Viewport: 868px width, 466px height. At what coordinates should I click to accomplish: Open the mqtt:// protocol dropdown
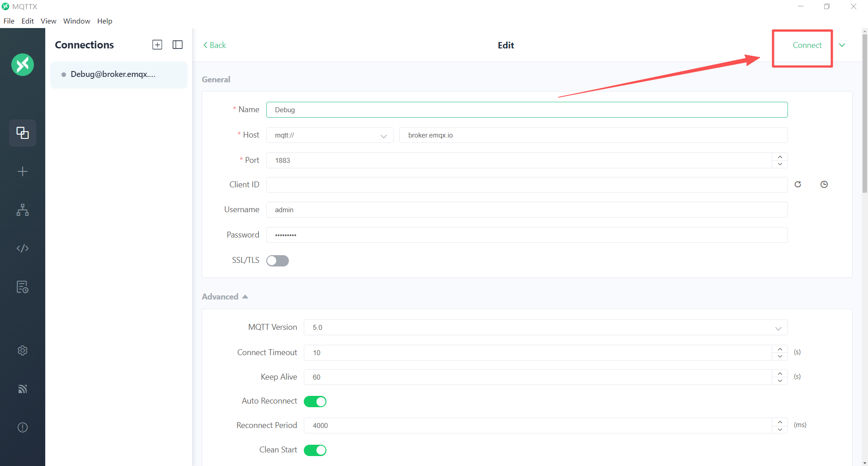pos(330,135)
